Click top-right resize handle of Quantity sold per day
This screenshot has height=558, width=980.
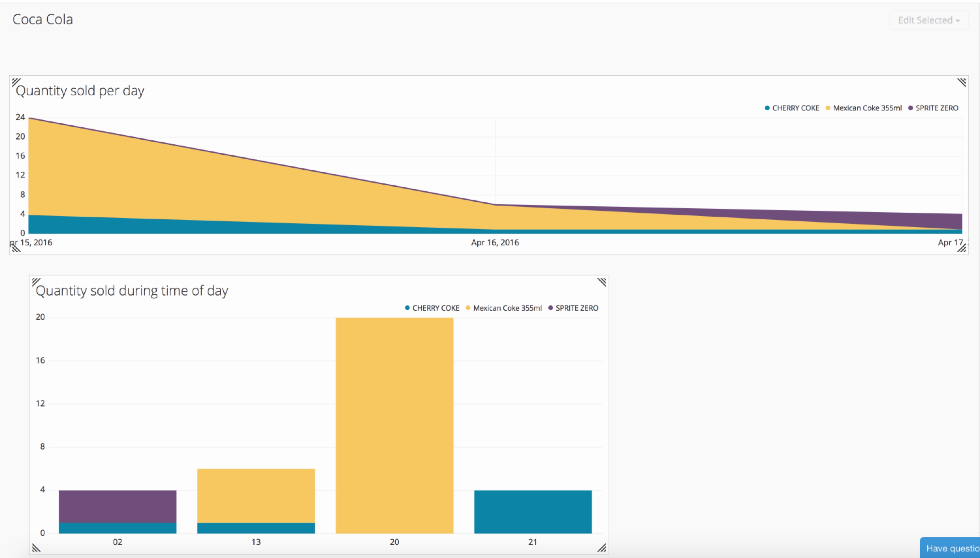point(961,82)
